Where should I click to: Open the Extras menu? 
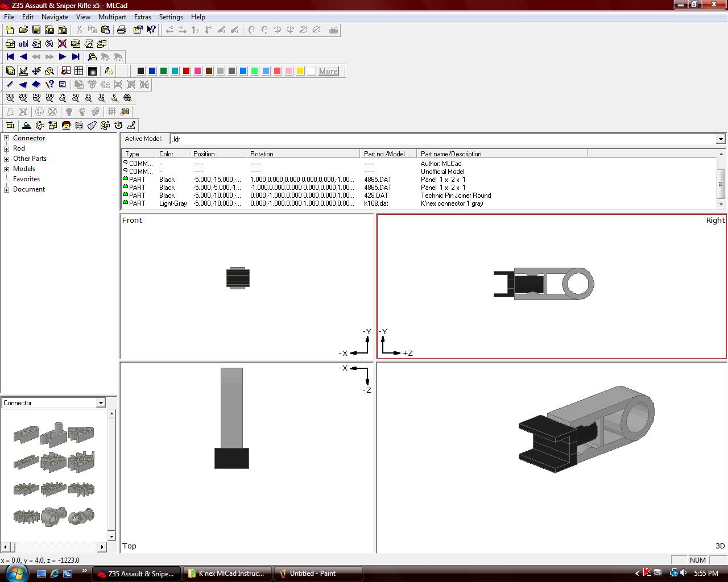143,17
